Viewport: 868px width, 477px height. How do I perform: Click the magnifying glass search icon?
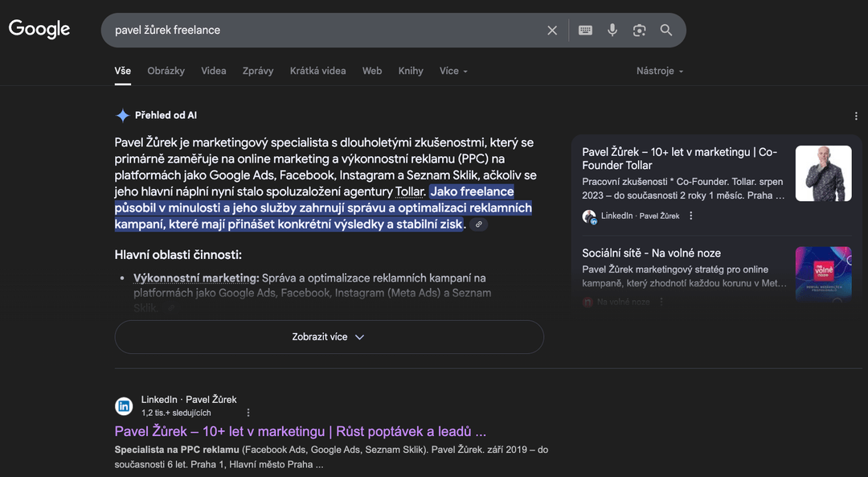tap(666, 31)
